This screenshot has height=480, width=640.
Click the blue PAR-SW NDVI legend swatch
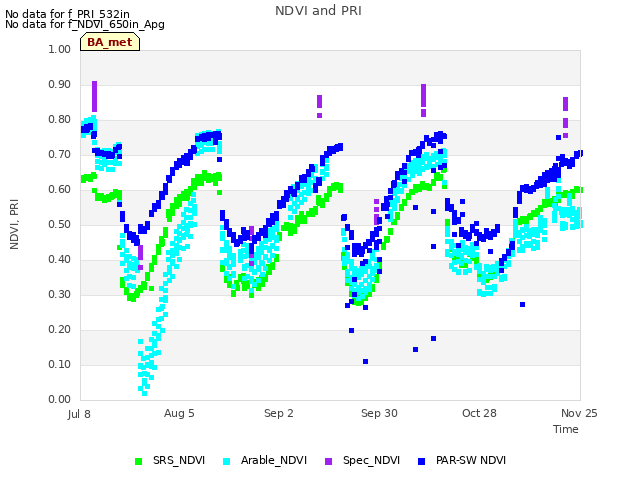coord(422,461)
